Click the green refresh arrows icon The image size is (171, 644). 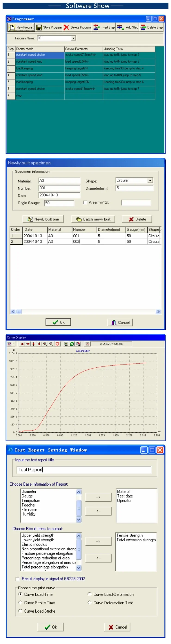tap(72, 344)
